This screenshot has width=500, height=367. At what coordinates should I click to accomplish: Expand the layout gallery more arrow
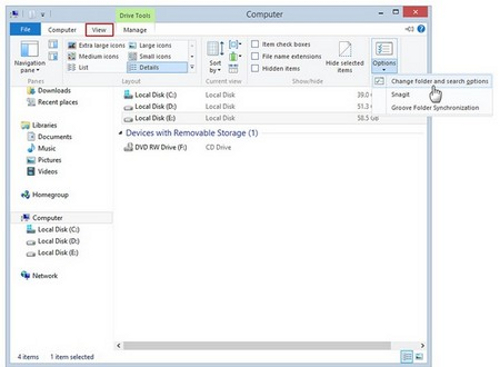192,67
